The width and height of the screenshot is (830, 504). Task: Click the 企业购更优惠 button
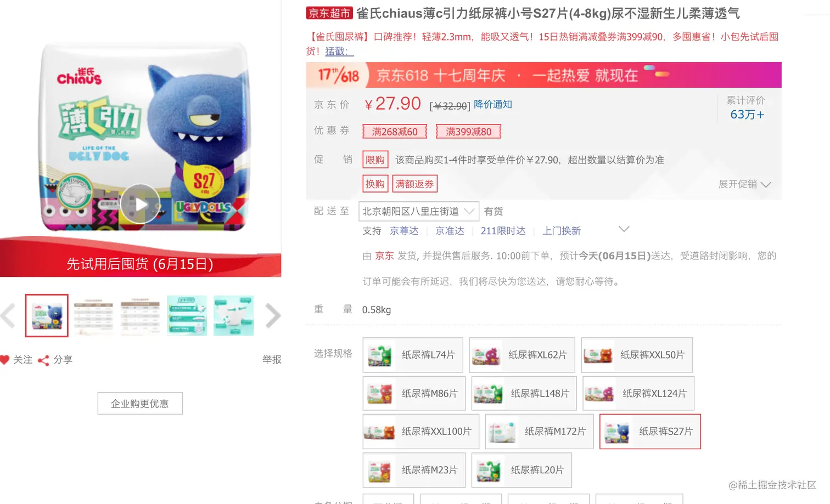140,404
